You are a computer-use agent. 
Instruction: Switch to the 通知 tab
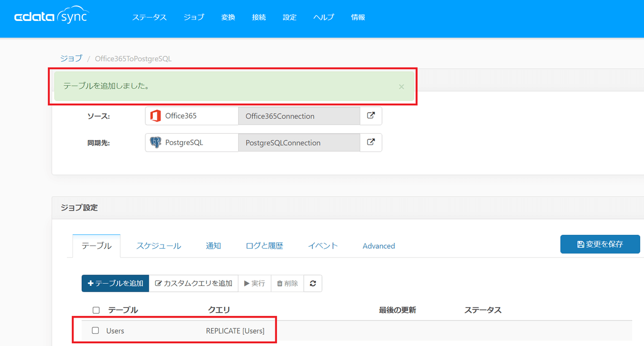[213, 246]
